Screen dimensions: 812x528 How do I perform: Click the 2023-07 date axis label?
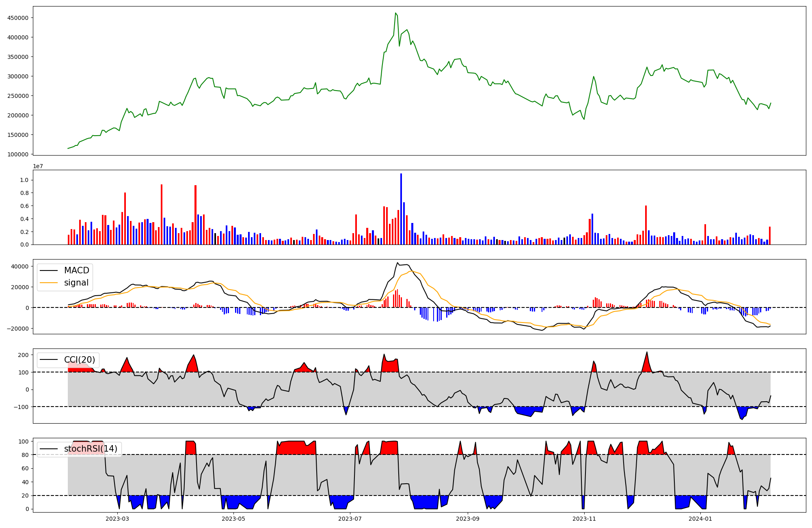point(350,519)
